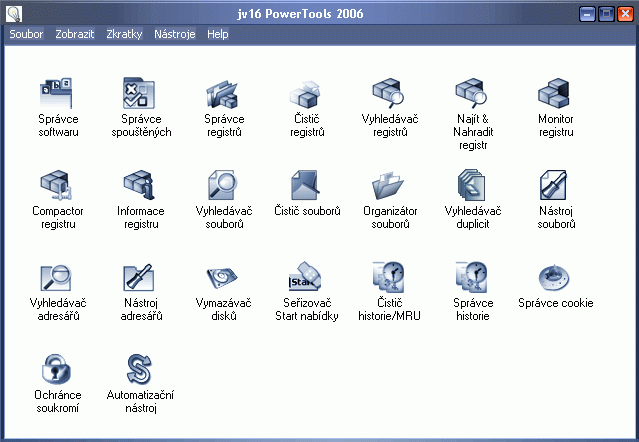The width and height of the screenshot is (639, 442).
Task: Open Vyhledávač adresářů tool
Action: coord(57,277)
